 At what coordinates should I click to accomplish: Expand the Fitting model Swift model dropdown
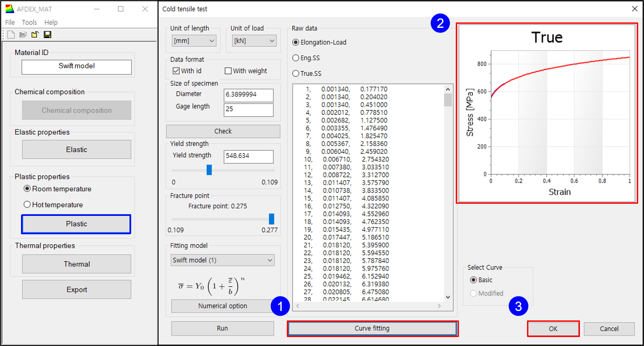pyautogui.click(x=223, y=260)
